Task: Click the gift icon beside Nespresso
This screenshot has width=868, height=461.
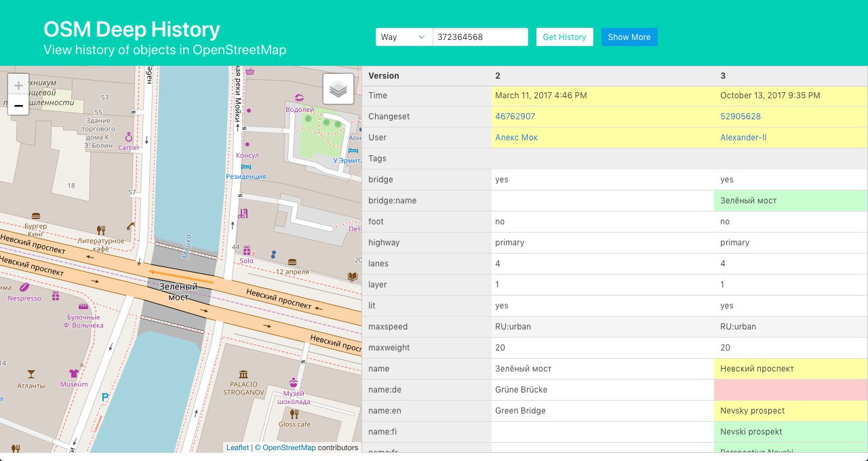Action: tap(56, 296)
